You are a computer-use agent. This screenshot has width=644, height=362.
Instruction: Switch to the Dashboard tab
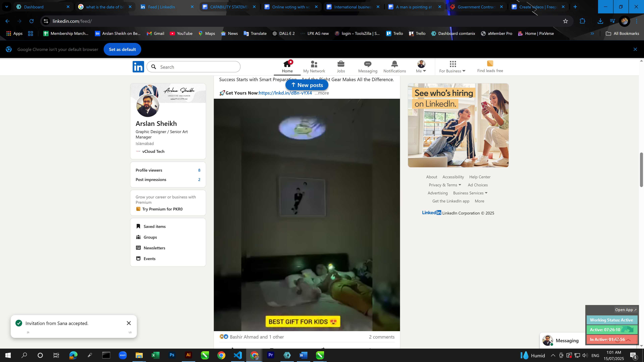pyautogui.click(x=42, y=7)
